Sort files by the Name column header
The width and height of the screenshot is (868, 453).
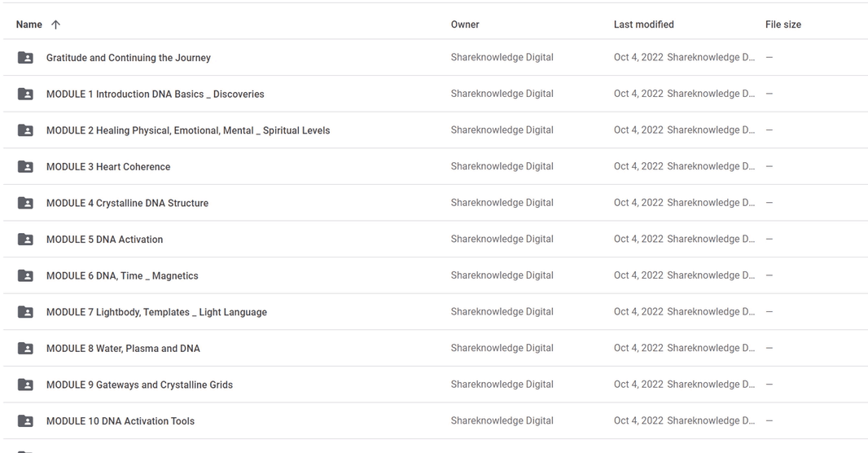(x=29, y=24)
